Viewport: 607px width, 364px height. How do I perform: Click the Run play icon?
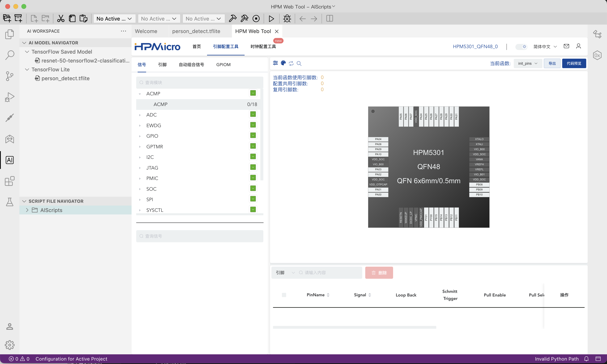pyautogui.click(x=271, y=19)
